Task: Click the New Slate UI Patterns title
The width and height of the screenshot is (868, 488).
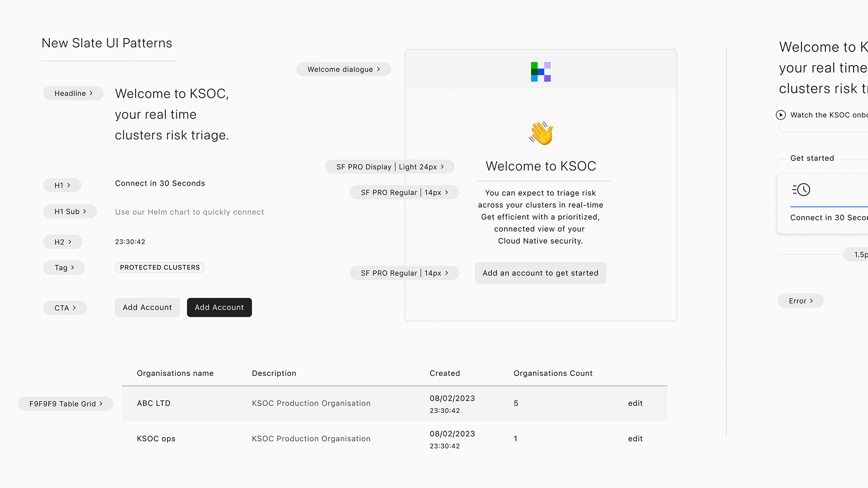Action: (107, 43)
